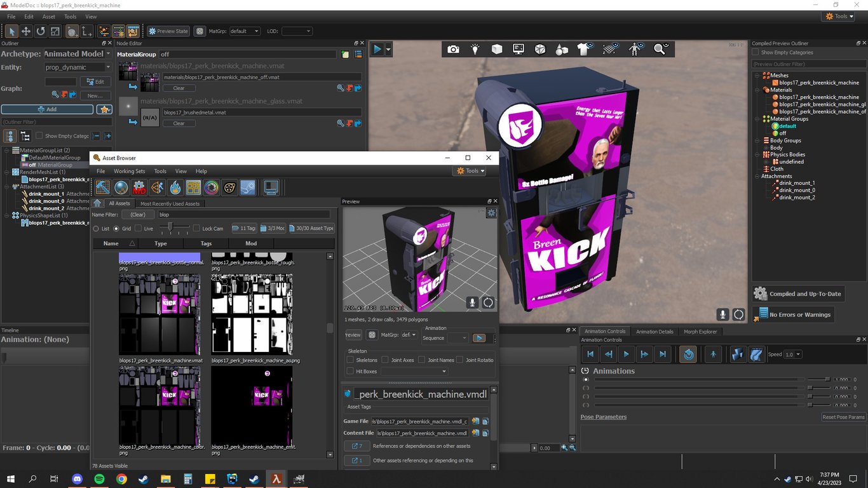The height and width of the screenshot is (488, 868).
Task: Launch the Particle Editor flame icon
Action: pos(175,187)
